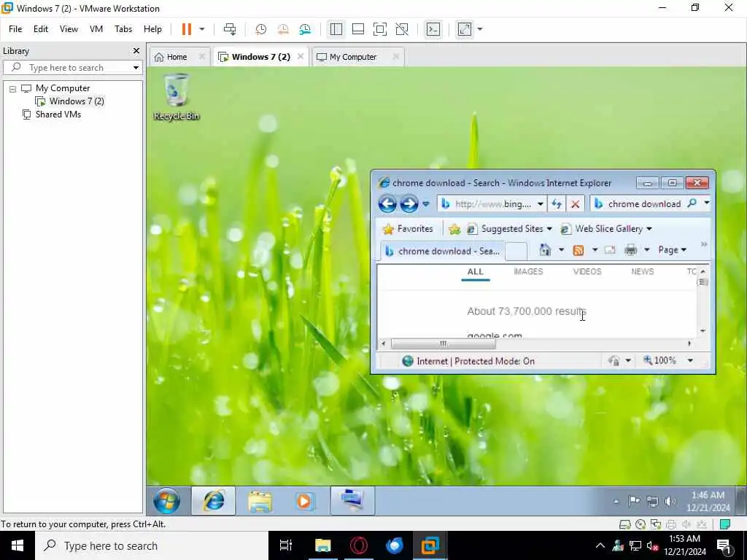747x560 pixels.
Task: Open Windows Explorer from Windows 7 taskbar
Action: [260, 501]
